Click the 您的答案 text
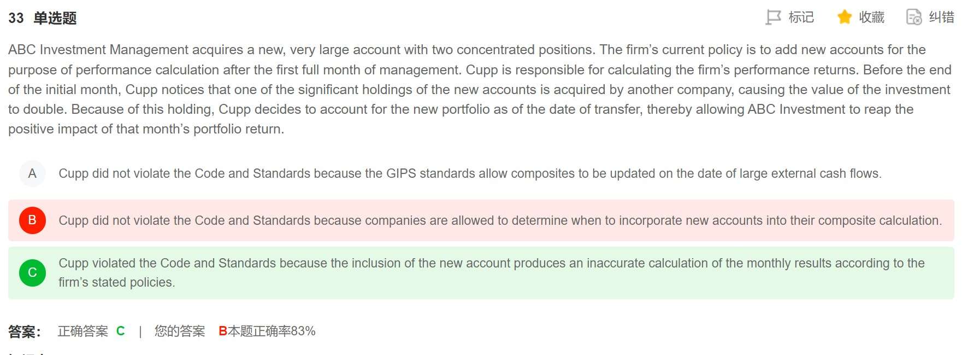The image size is (980, 355). coord(180,331)
